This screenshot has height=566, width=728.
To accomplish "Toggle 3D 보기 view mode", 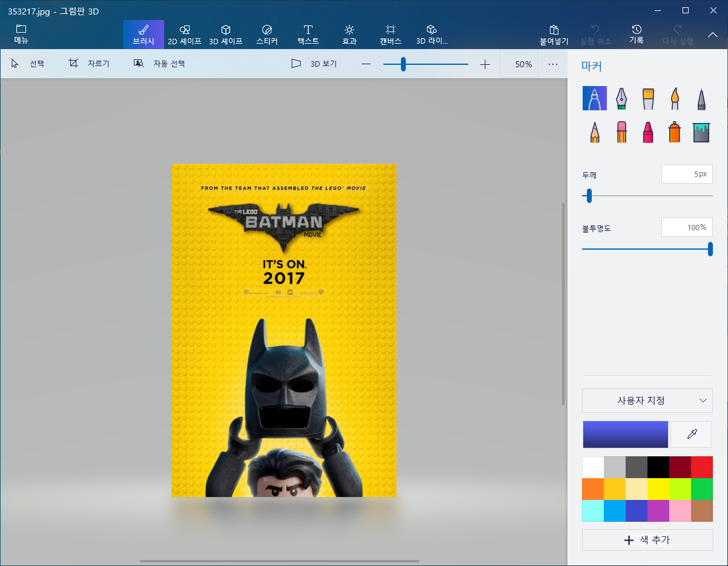I will (x=314, y=64).
